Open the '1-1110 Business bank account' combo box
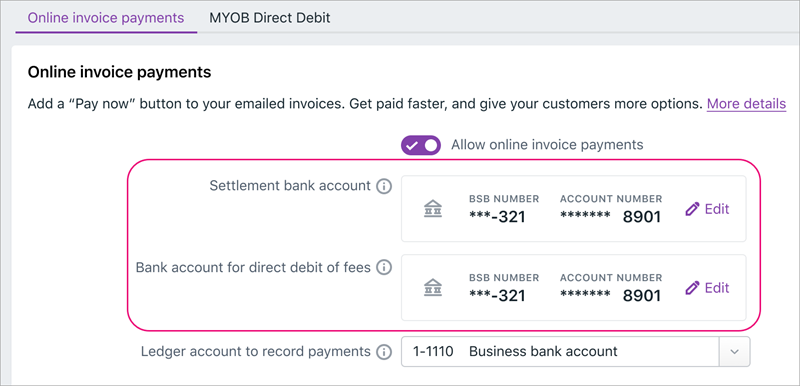Viewport: 800px width, 386px height. coord(576,351)
